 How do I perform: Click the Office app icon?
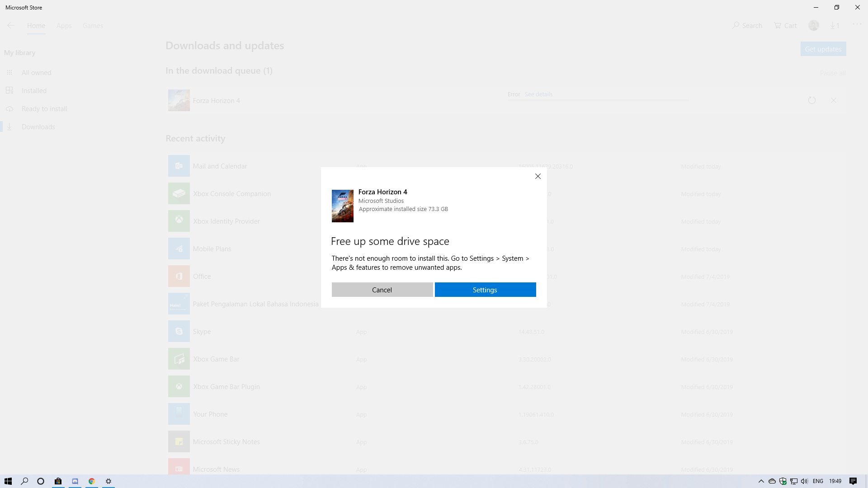coord(179,276)
